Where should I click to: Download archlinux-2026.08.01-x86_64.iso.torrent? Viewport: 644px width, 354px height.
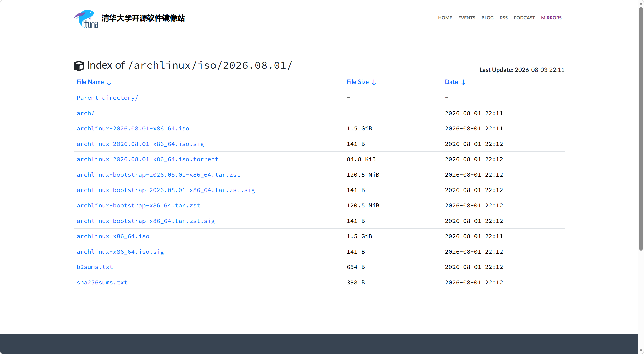tap(148, 159)
